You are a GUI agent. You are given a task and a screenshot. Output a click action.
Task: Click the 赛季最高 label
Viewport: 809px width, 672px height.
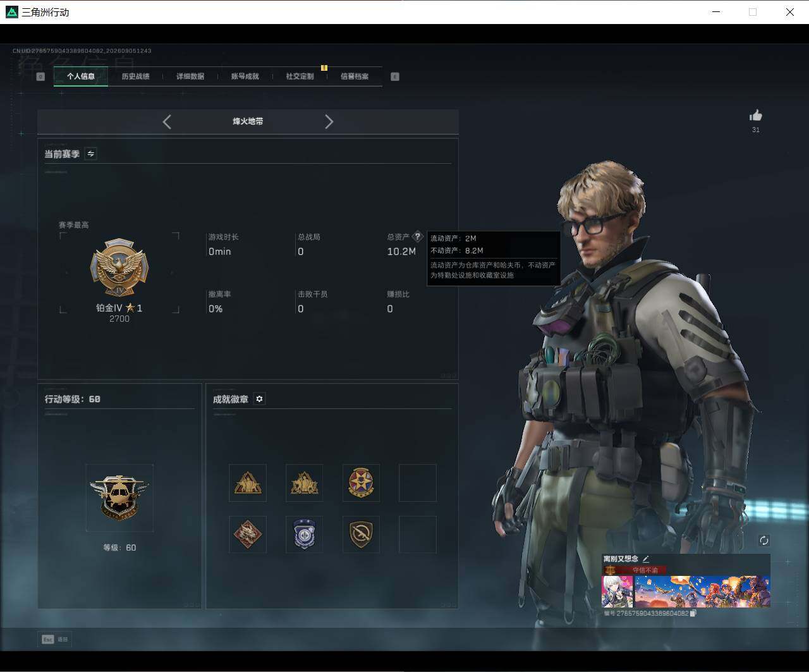(74, 225)
